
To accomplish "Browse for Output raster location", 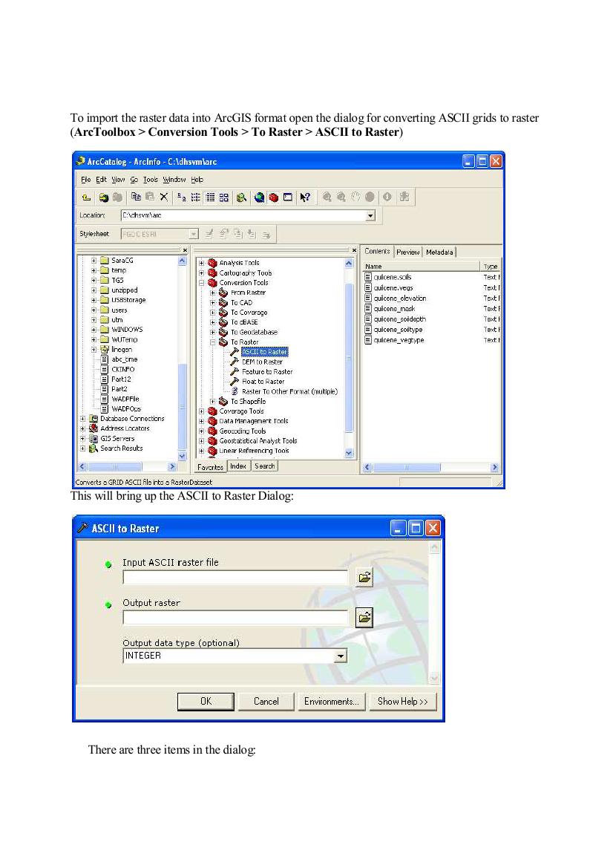I will pyautogui.click(x=364, y=617).
